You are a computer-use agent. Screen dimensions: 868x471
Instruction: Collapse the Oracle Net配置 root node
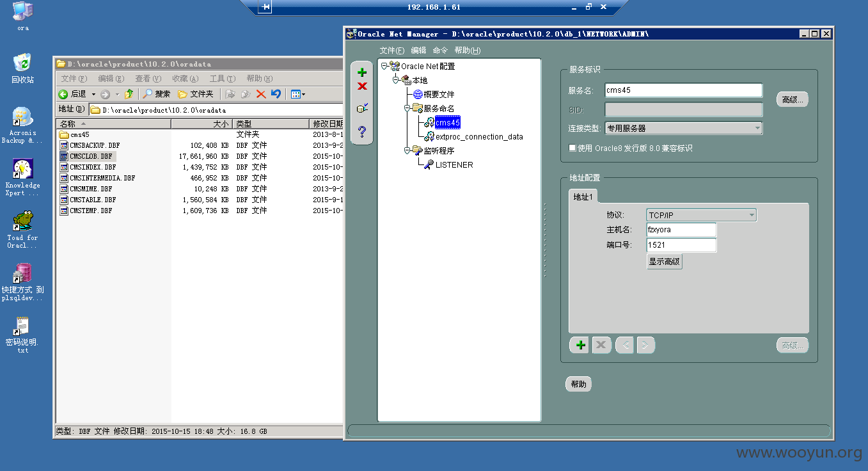(384, 66)
